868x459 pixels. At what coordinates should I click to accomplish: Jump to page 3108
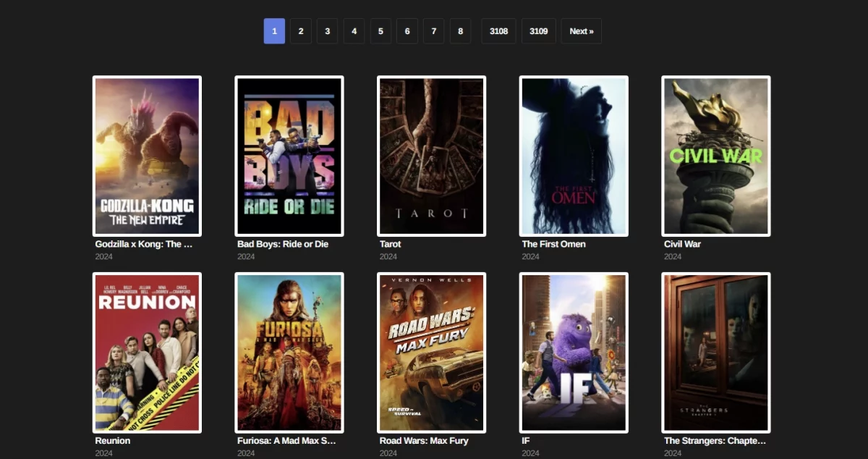(498, 31)
